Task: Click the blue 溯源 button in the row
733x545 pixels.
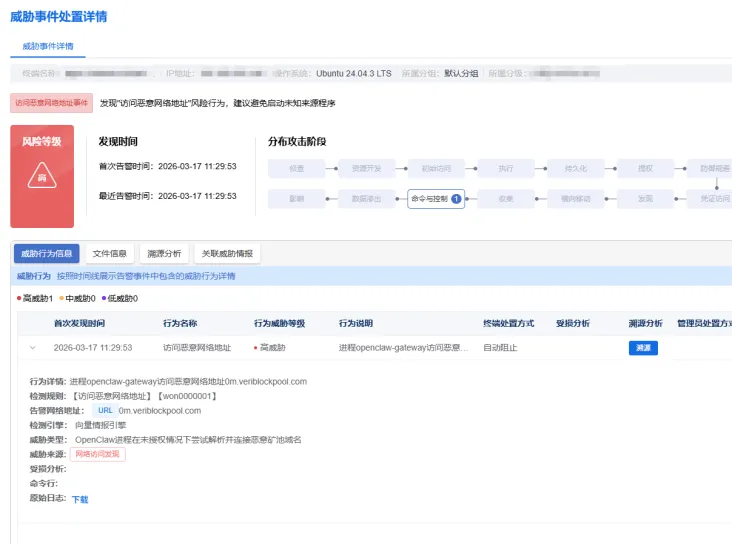Action: click(643, 348)
